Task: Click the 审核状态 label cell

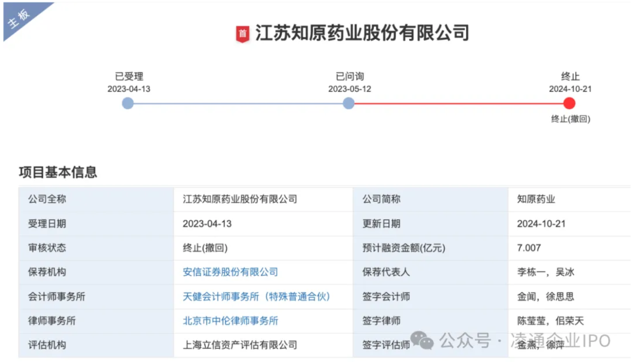Action: point(96,248)
